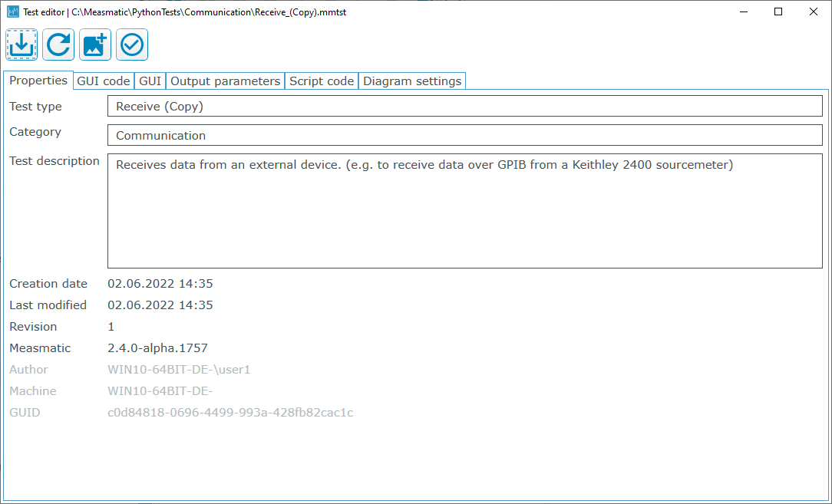832x504 pixels.
Task: Click inside the Test description text box
Action: [465, 211]
